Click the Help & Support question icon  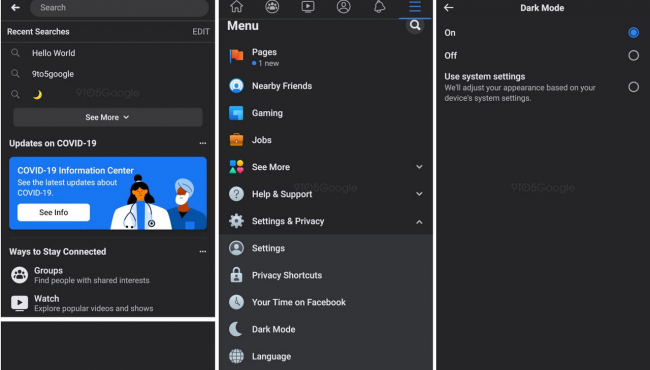tap(236, 194)
